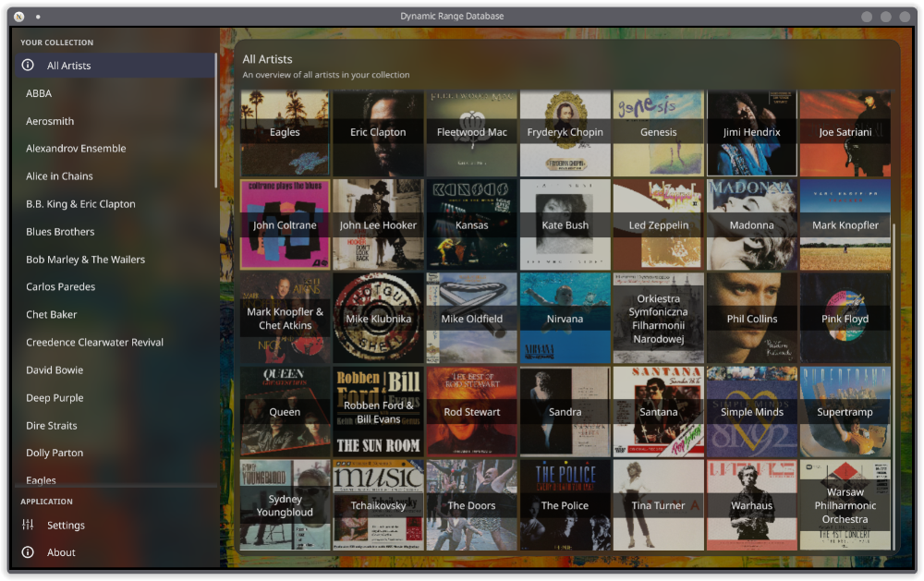Click the app icon in the title bar
924x581 pixels.
(18, 17)
